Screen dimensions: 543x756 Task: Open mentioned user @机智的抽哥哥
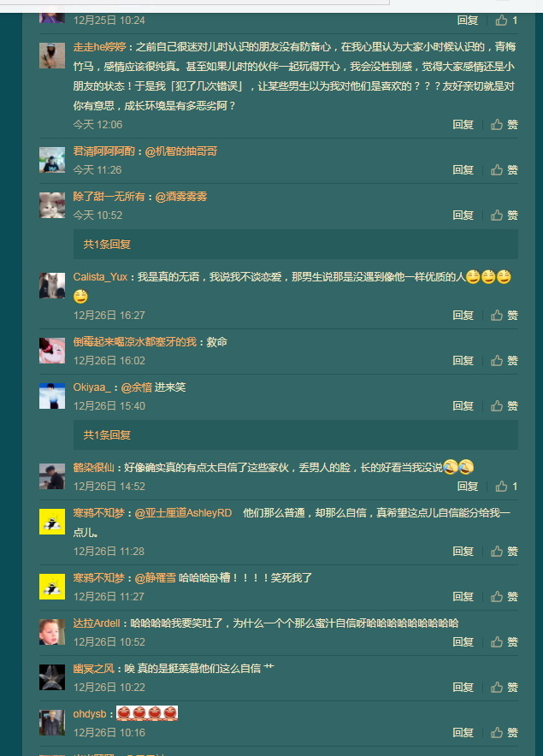(x=180, y=151)
